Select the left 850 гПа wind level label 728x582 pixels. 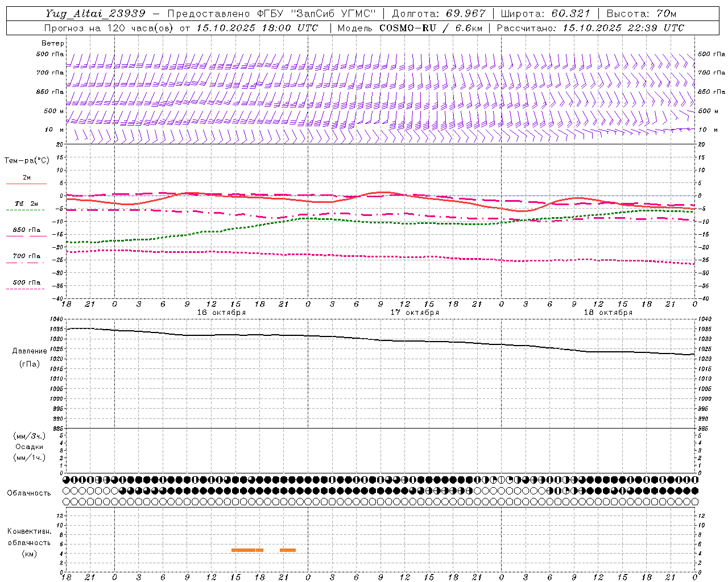[50, 92]
